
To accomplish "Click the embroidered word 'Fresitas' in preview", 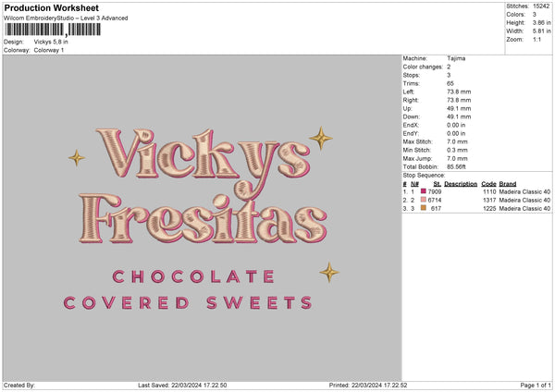I will pos(203,218).
